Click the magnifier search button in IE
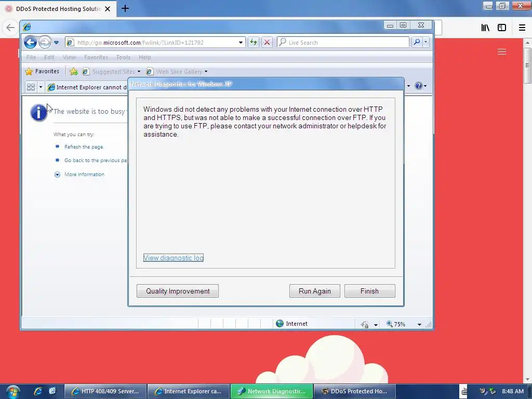This screenshot has width=532, height=399. click(x=417, y=42)
